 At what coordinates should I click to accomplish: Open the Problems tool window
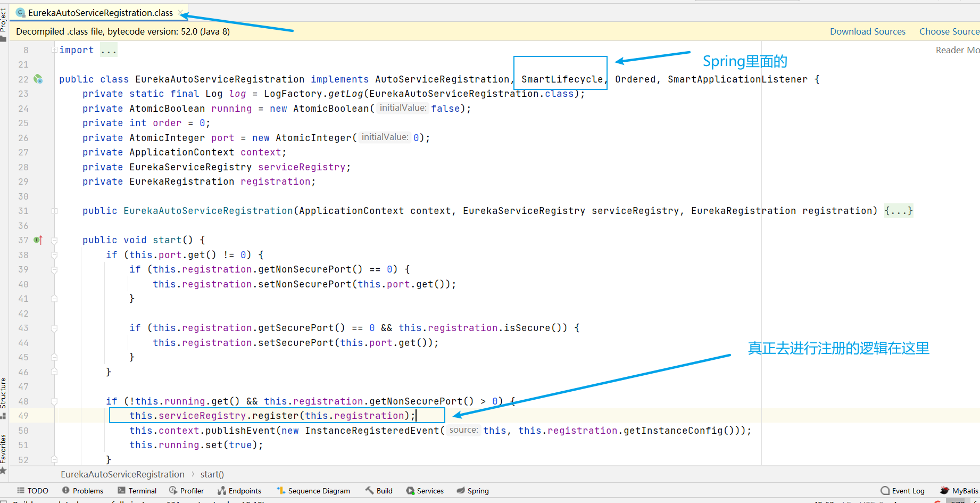pos(82,491)
